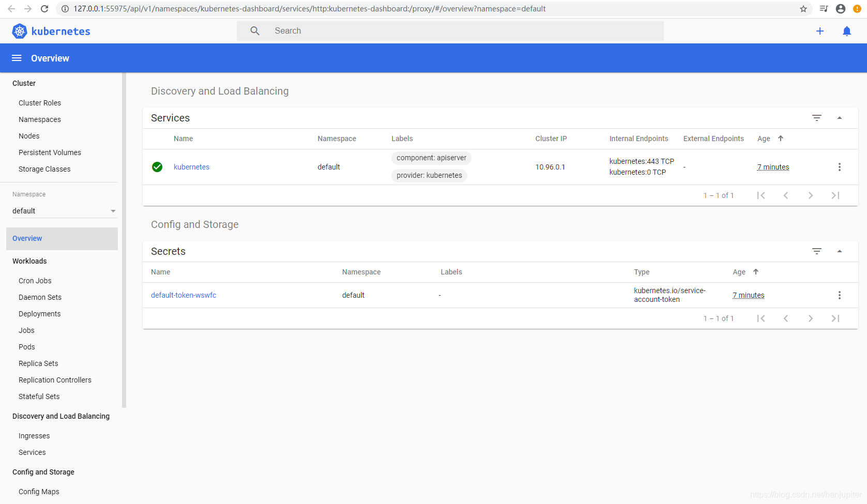The width and height of the screenshot is (867, 504).
Task: Click the plus create resource icon
Action: point(820,31)
